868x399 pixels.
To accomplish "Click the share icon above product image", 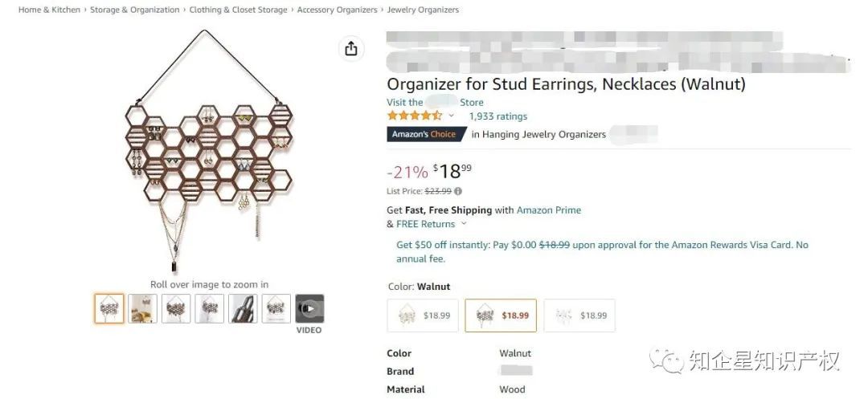I will (x=350, y=49).
